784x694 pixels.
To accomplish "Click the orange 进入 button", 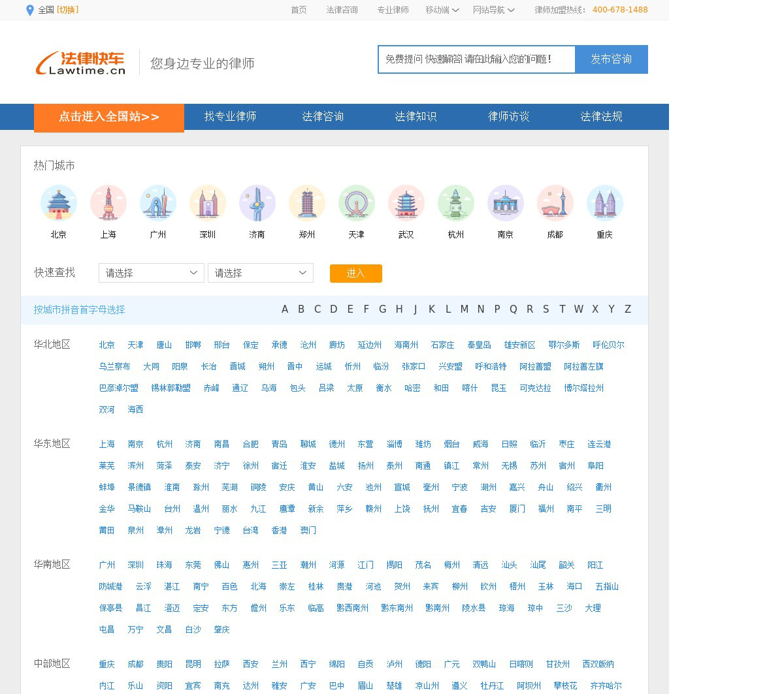I will (x=355, y=274).
